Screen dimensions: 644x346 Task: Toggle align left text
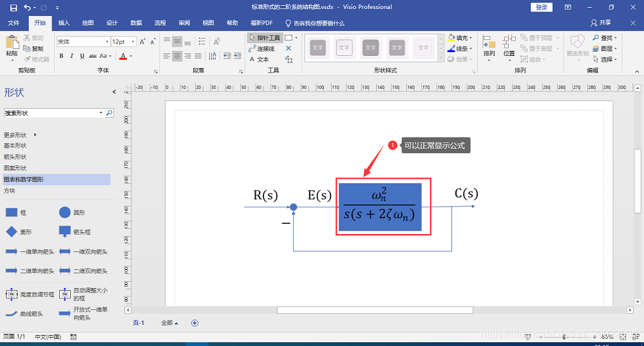pos(166,56)
